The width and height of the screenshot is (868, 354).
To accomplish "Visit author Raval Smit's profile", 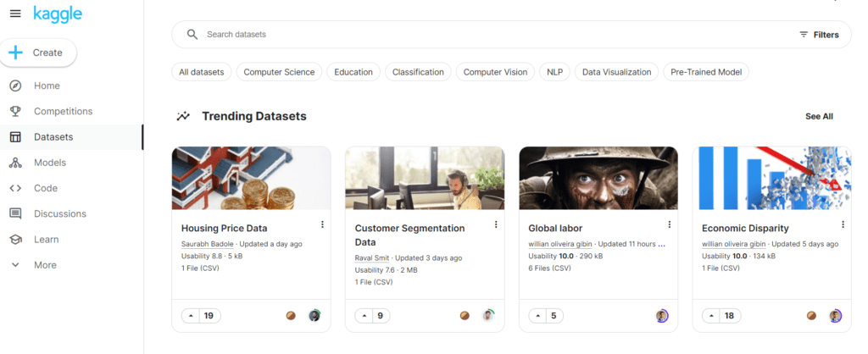I will 372,257.
